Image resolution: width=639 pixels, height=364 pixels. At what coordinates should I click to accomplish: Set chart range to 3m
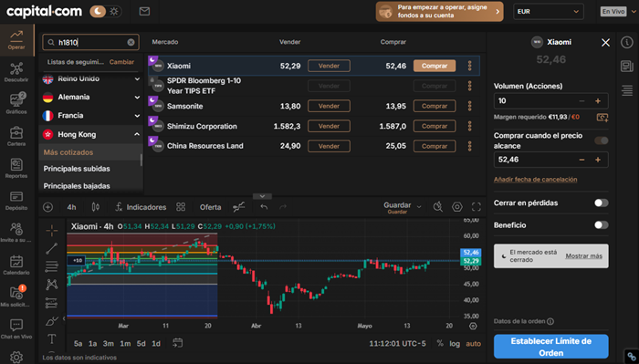click(x=109, y=344)
